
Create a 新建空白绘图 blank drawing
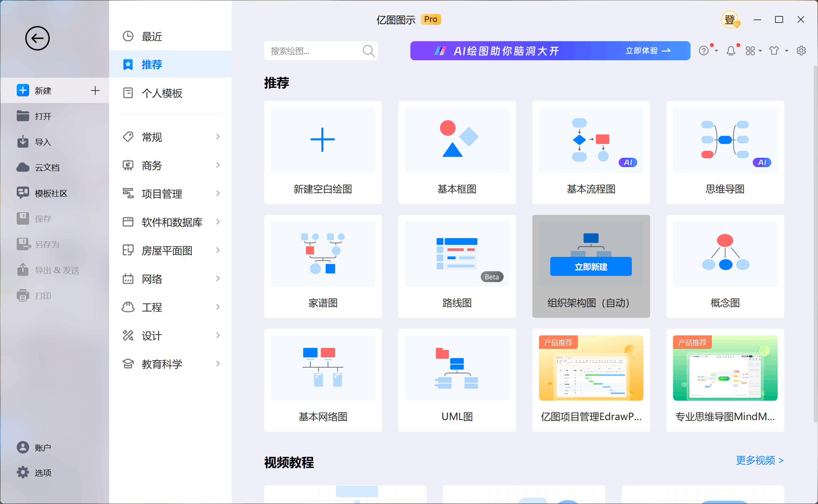[x=323, y=152]
